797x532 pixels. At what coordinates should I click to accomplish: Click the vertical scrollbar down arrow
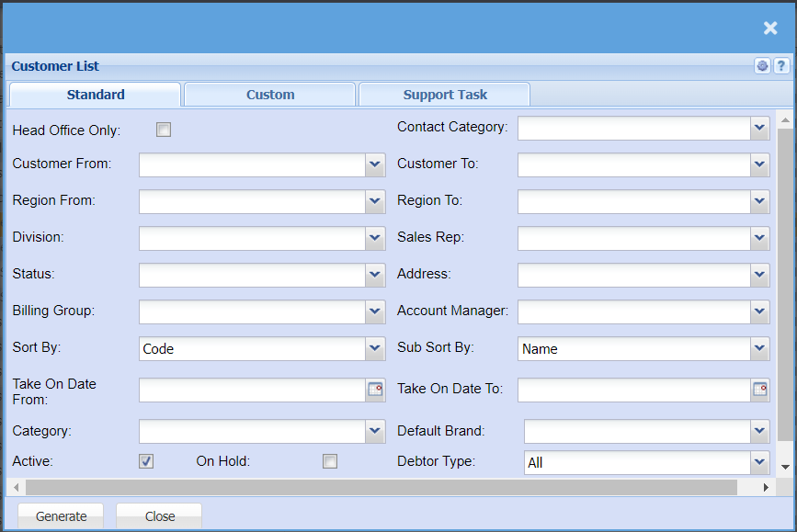784,467
